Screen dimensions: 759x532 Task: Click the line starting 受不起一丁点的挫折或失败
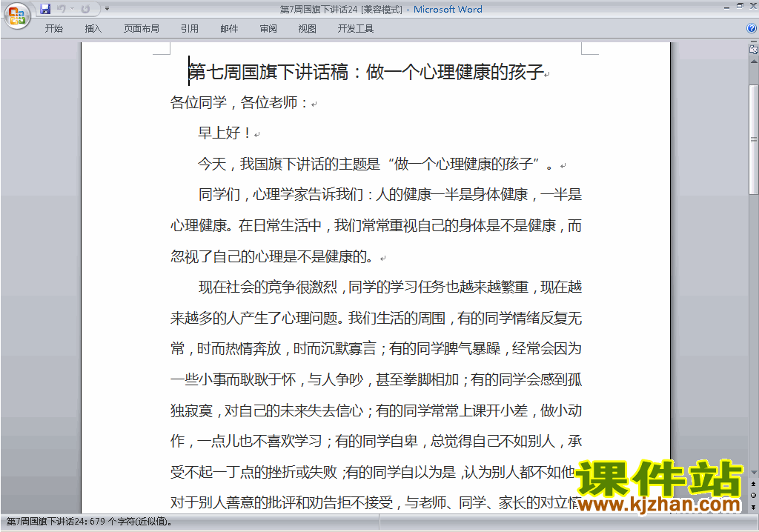tap(373, 472)
